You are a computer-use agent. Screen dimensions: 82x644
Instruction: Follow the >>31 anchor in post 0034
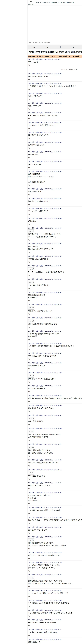pyautogui.click(x=31, y=431)
